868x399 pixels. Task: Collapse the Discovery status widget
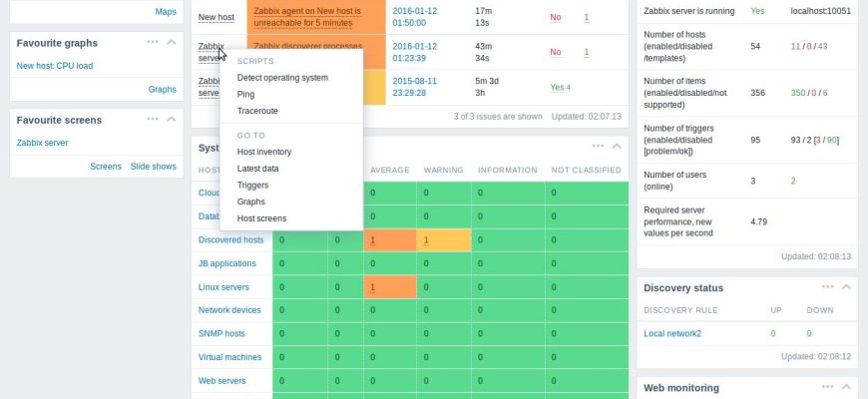coord(846,286)
